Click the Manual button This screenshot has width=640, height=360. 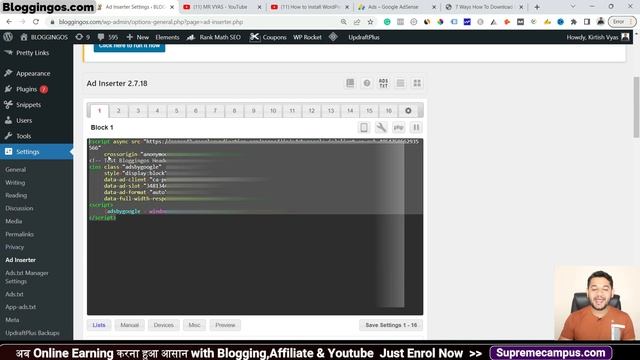click(129, 325)
